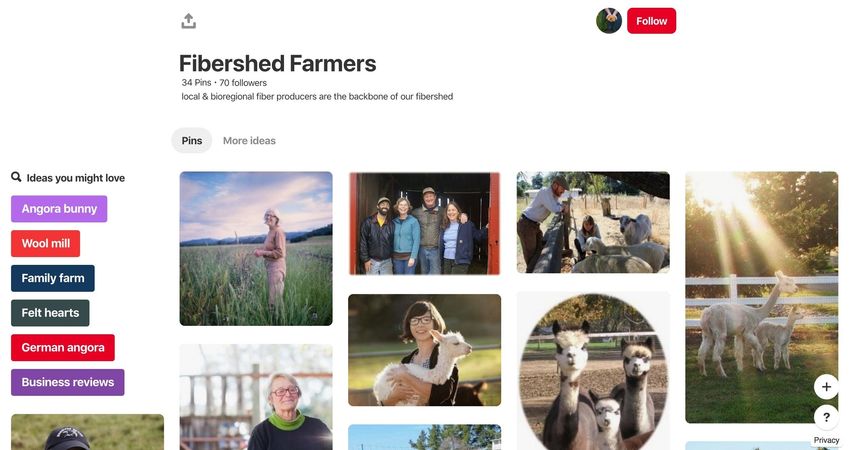Open the Privacy link
Image resolution: width=850 pixels, height=450 pixels.
pyautogui.click(x=826, y=440)
